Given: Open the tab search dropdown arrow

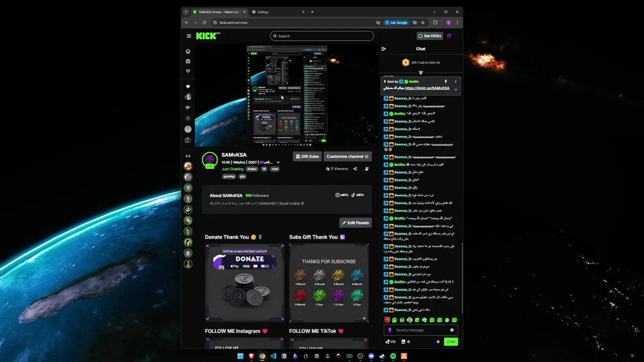Looking at the screenshot, I should [x=186, y=12].
